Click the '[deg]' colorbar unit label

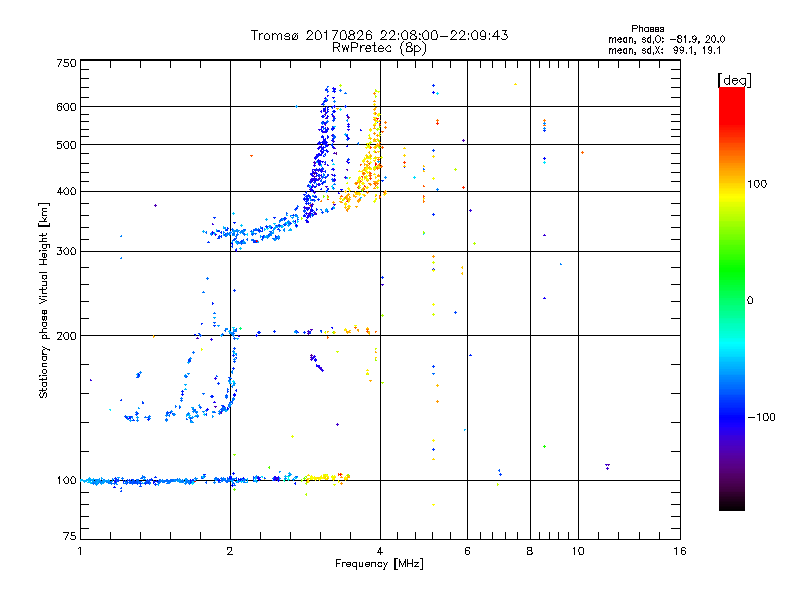point(734,80)
